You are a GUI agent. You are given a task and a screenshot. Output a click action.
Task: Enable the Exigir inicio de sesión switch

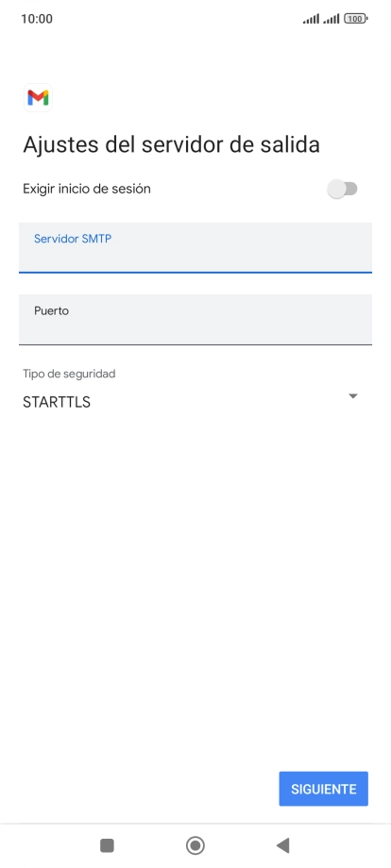pos(342,190)
